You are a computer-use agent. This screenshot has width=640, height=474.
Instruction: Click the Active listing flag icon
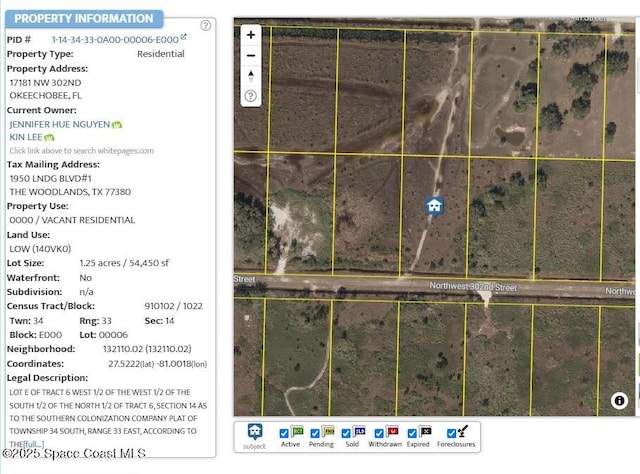pyautogui.click(x=297, y=431)
